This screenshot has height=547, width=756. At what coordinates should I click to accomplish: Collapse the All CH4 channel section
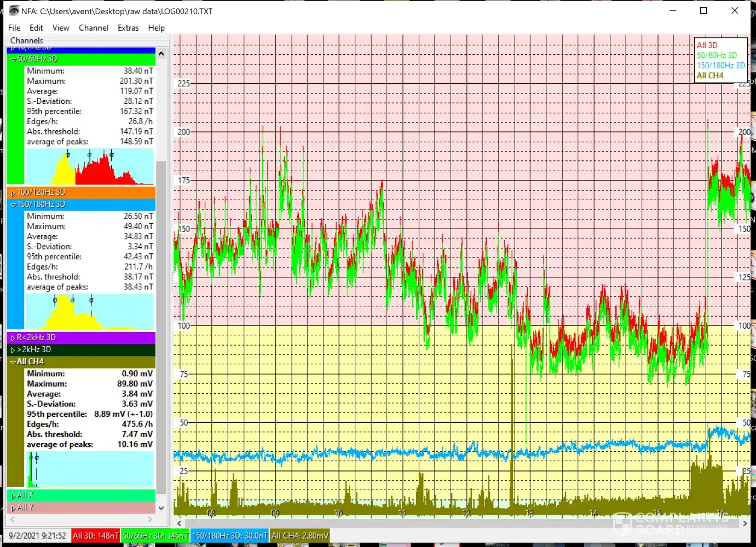(13, 362)
